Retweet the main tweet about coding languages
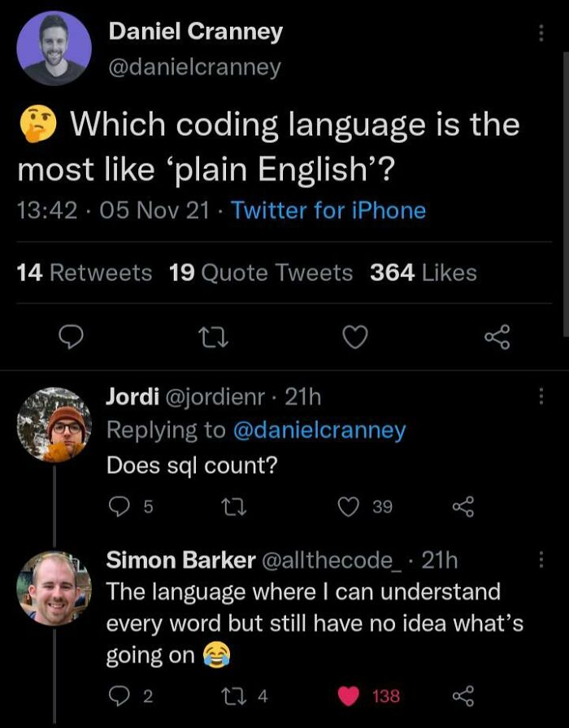 213,337
